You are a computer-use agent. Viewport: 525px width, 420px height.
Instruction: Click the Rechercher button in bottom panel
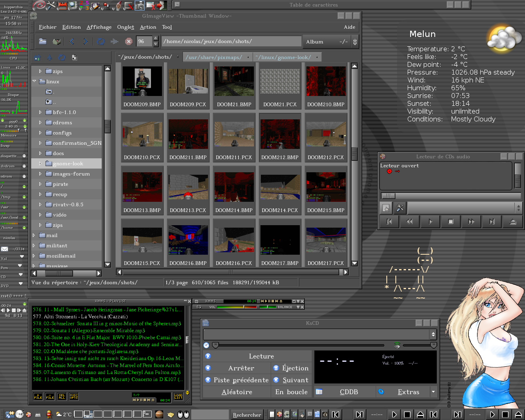pos(247,415)
